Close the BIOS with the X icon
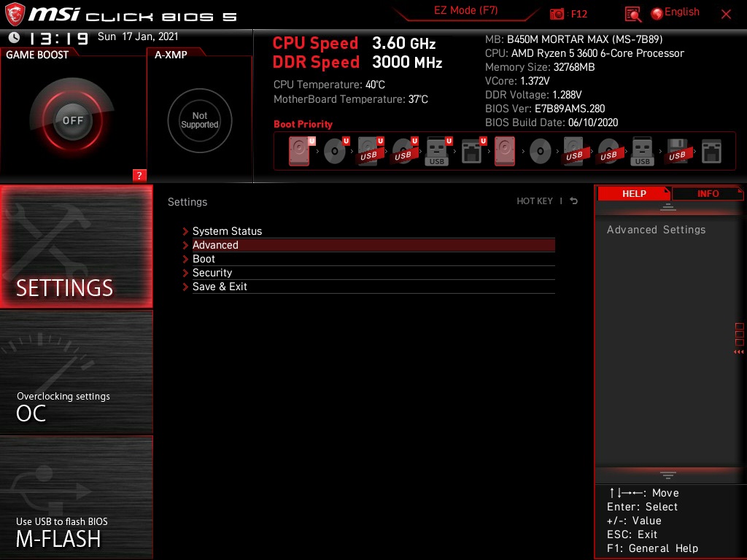Image resolution: width=747 pixels, height=560 pixels. point(726,14)
